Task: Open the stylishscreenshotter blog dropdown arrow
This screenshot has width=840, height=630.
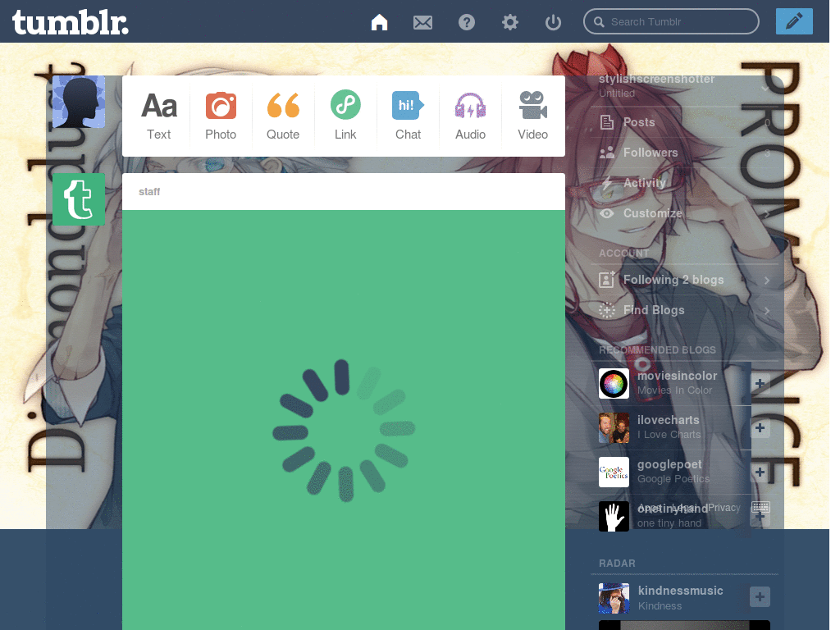Action: [x=765, y=87]
